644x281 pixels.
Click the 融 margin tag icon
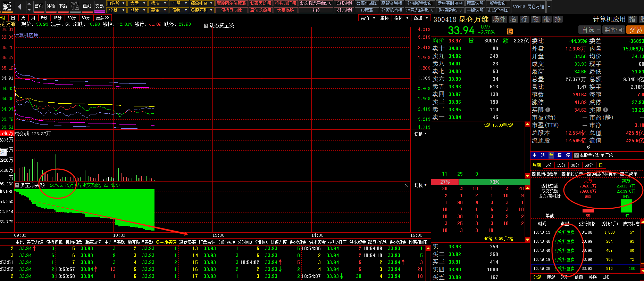[535, 19]
